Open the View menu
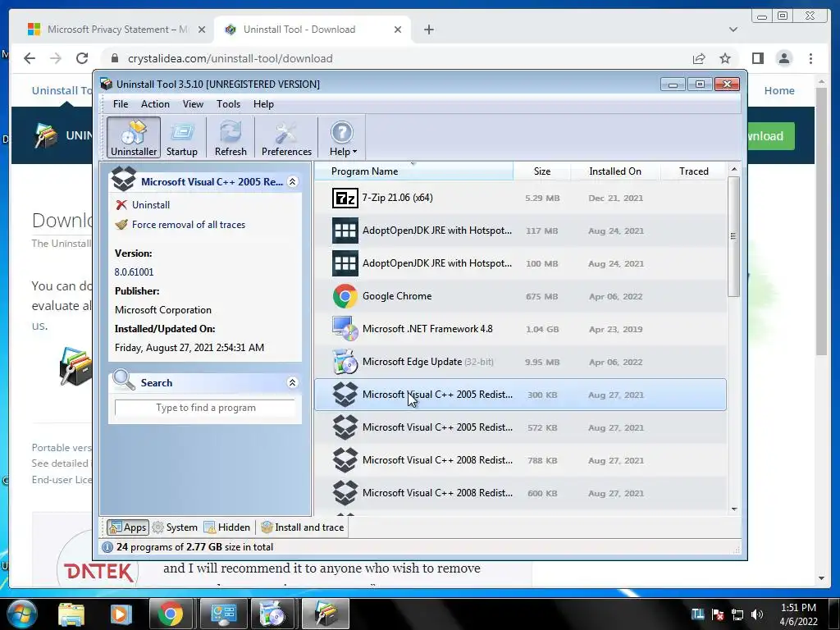This screenshot has width=840, height=630. click(x=193, y=104)
